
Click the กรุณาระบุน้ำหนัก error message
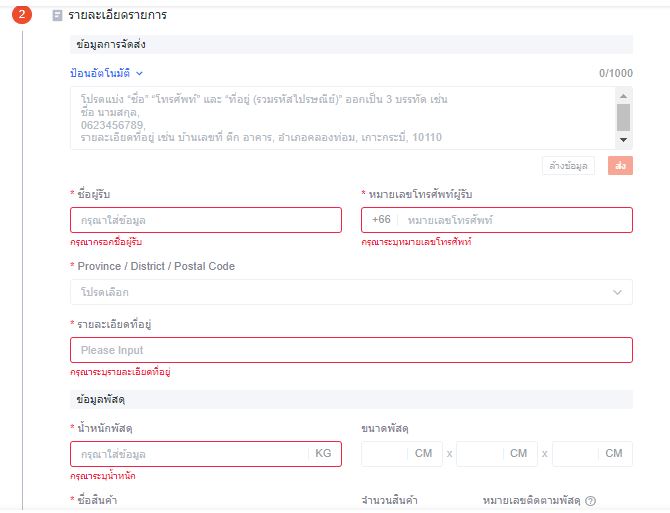103,476
